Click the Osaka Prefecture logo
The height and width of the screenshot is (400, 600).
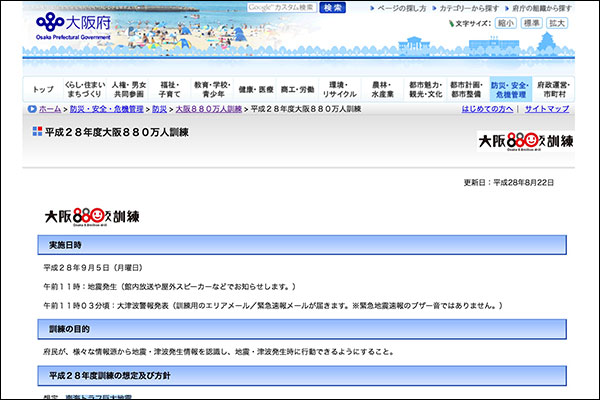click(x=70, y=22)
